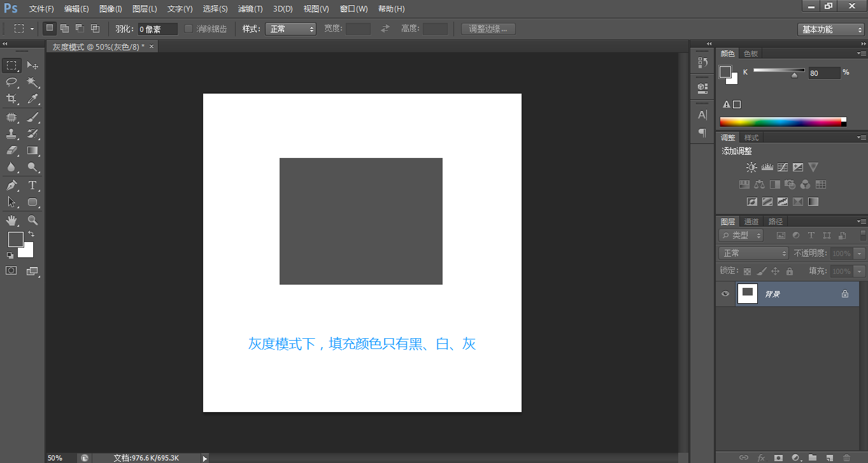Open the status bar info arrow
Viewport: 868px width, 463px height.
(204, 458)
